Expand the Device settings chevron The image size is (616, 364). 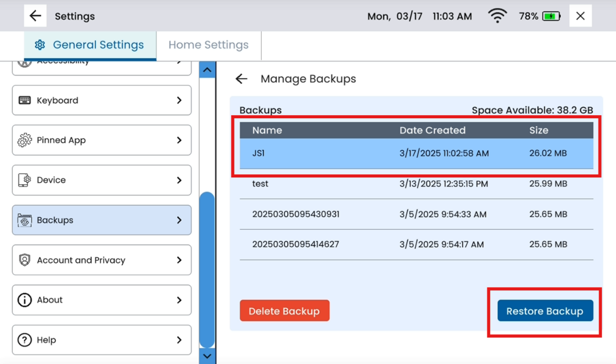coord(179,180)
